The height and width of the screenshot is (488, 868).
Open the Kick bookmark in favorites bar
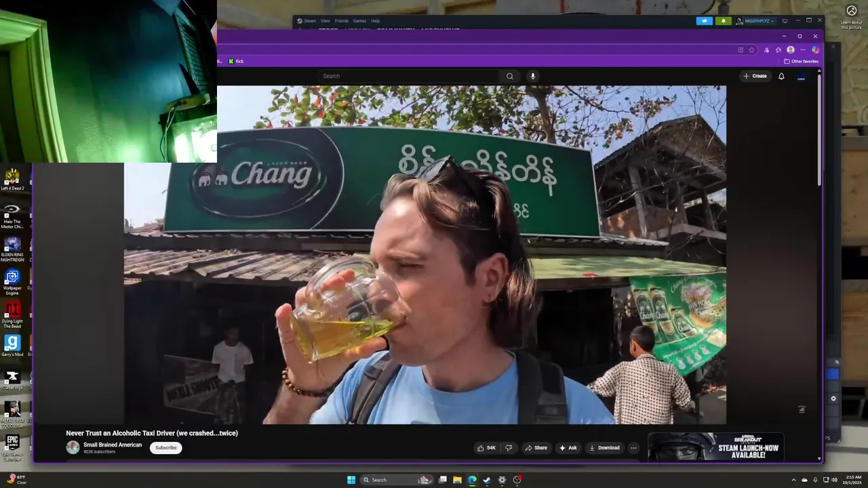[236, 61]
